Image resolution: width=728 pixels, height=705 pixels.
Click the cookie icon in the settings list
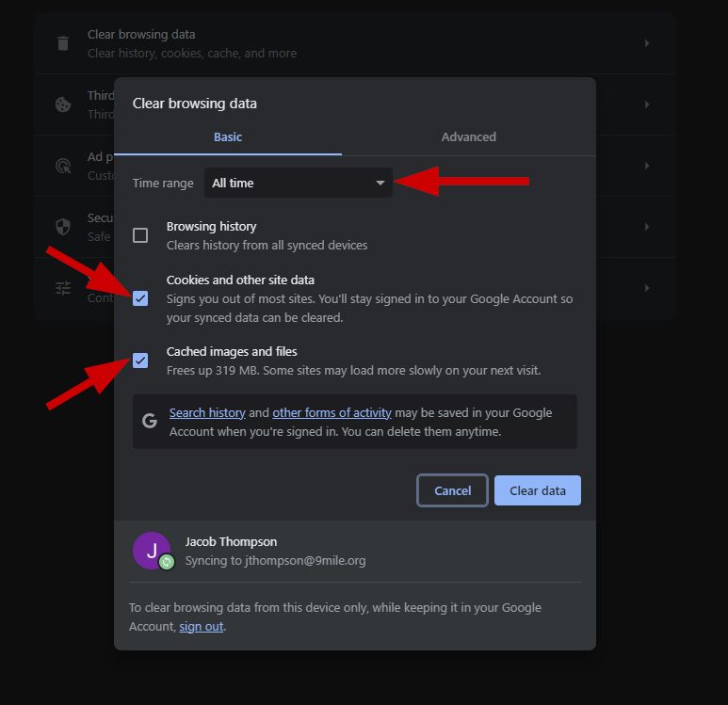click(63, 104)
